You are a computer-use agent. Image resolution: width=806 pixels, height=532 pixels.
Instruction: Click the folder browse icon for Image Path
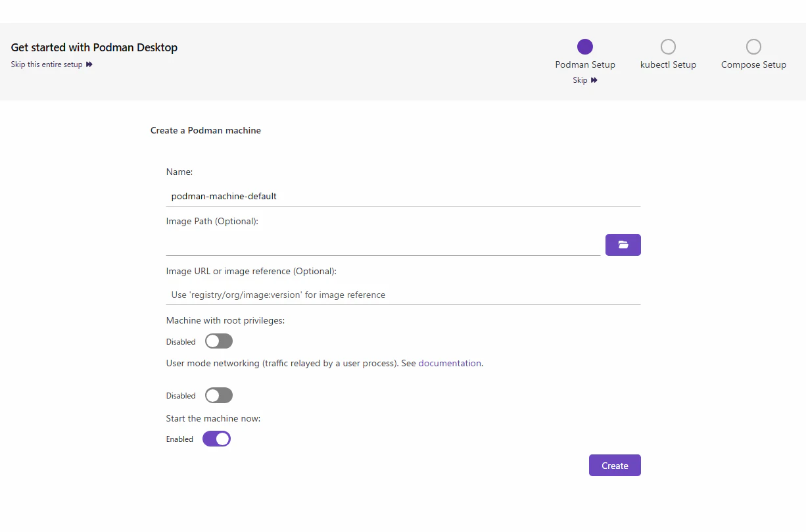coord(623,245)
